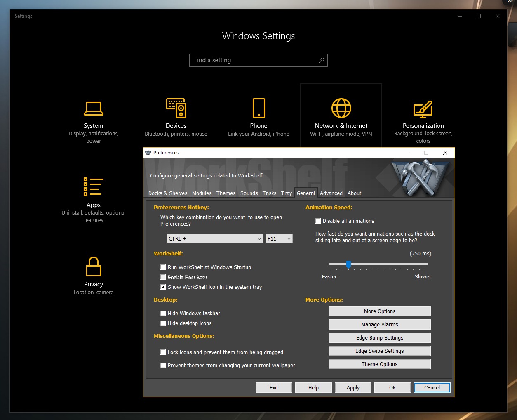Click the 'Wi-Fi, airplane mode, VPN' text
This screenshot has height=420, width=517.
[341, 134]
